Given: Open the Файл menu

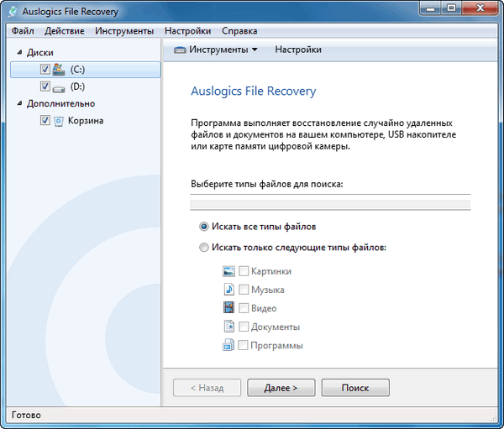Looking at the screenshot, I should tap(23, 31).
